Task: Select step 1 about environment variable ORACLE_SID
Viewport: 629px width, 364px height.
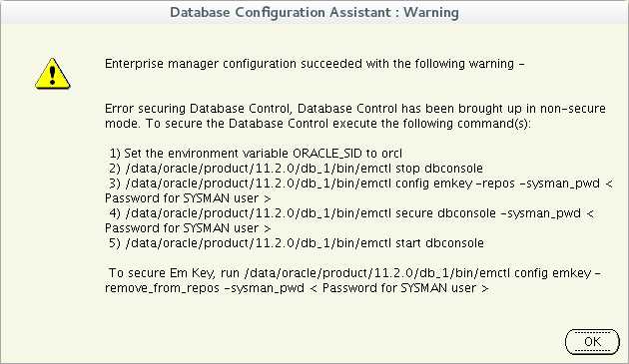Action: 256,154
